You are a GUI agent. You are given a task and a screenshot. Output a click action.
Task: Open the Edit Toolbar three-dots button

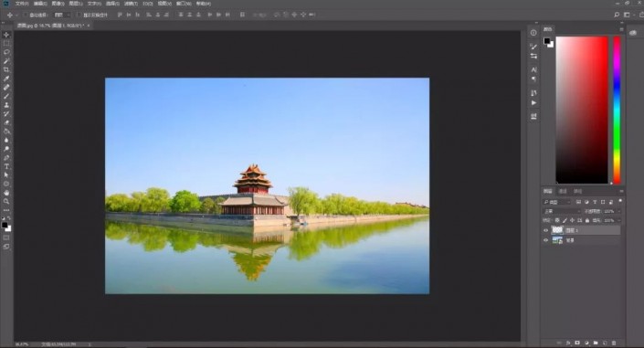[x=6, y=210]
